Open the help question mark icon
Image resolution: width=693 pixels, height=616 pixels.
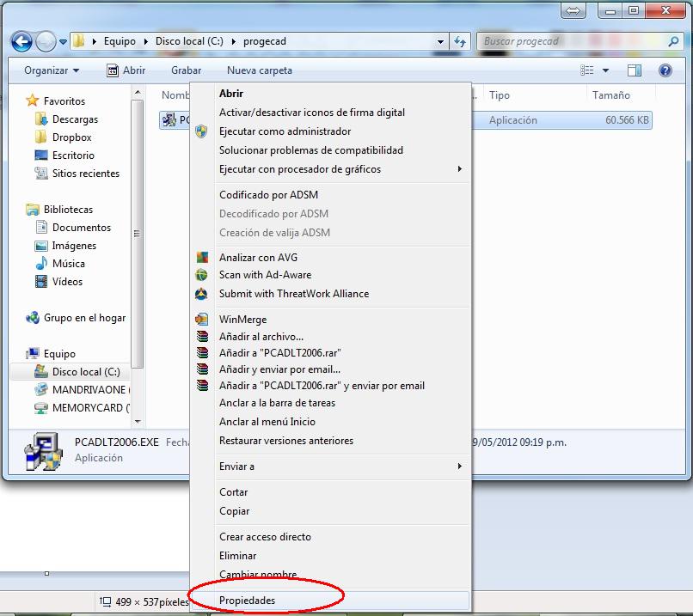click(665, 70)
